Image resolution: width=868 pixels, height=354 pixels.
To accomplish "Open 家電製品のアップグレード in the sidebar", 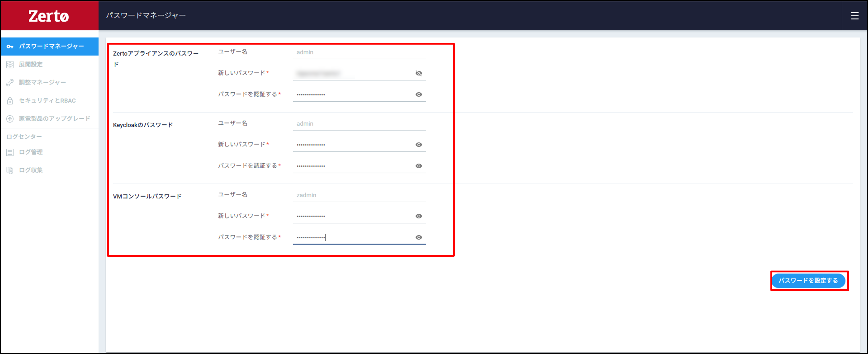I will coord(50,119).
